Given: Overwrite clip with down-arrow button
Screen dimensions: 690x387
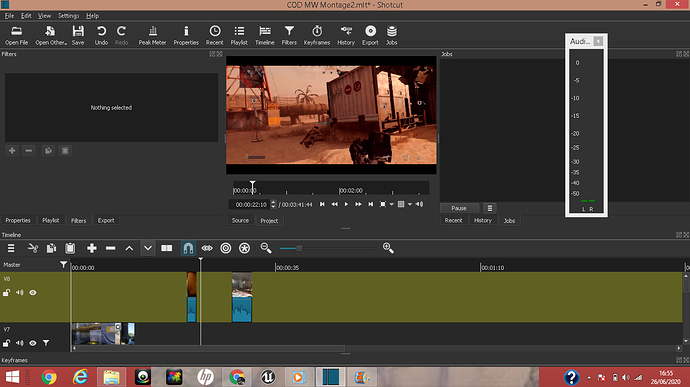Looking at the screenshot, I should pyautogui.click(x=148, y=248).
